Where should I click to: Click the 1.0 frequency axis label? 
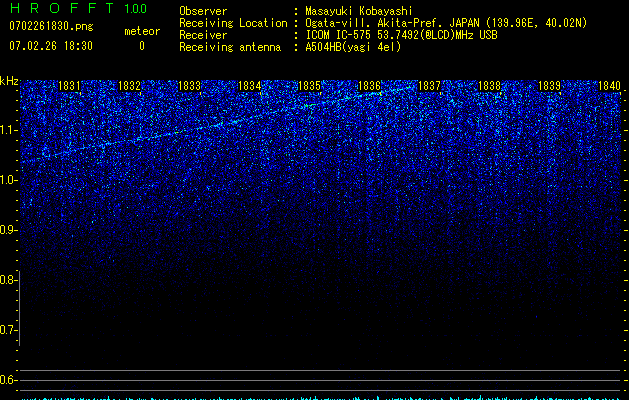[9, 180]
